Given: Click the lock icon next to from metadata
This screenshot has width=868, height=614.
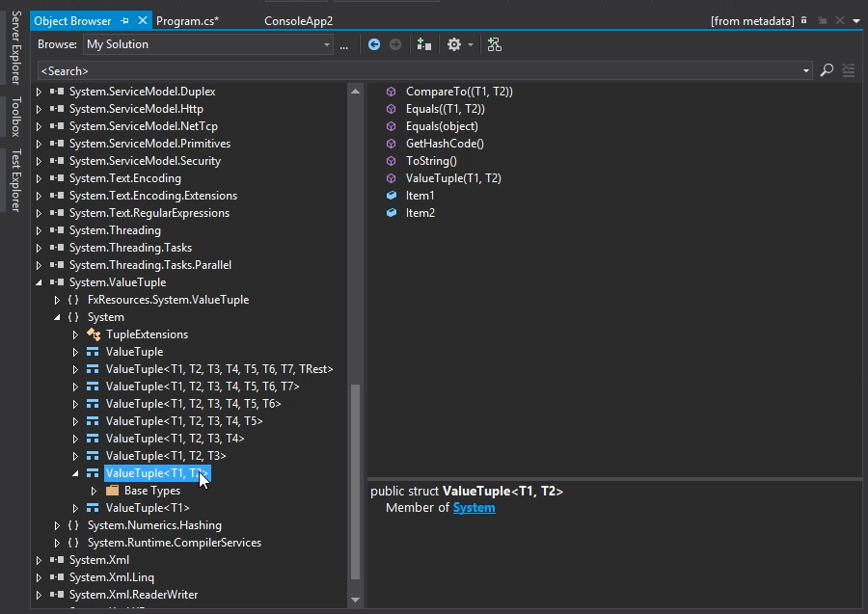Looking at the screenshot, I should tap(803, 20).
